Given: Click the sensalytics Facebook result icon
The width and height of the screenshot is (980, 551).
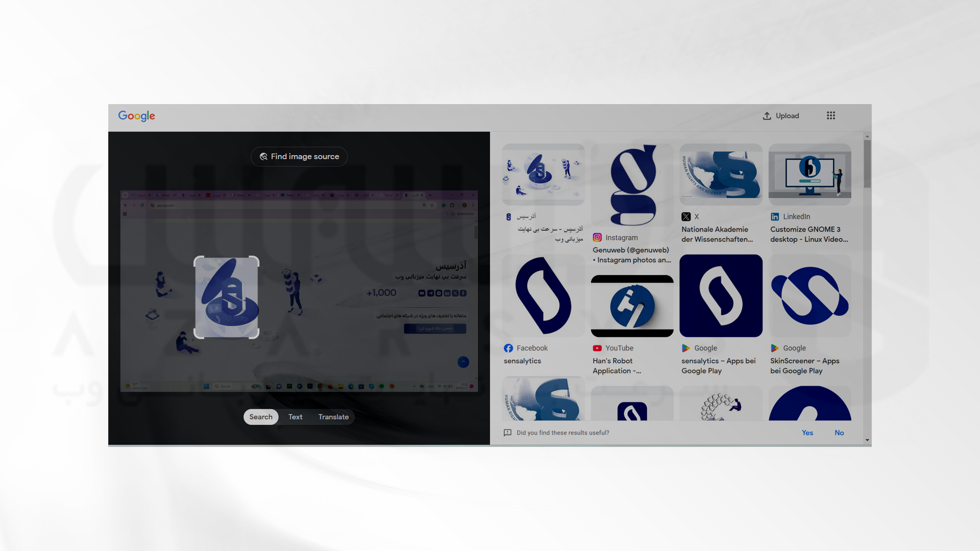Looking at the screenshot, I should click(507, 348).
